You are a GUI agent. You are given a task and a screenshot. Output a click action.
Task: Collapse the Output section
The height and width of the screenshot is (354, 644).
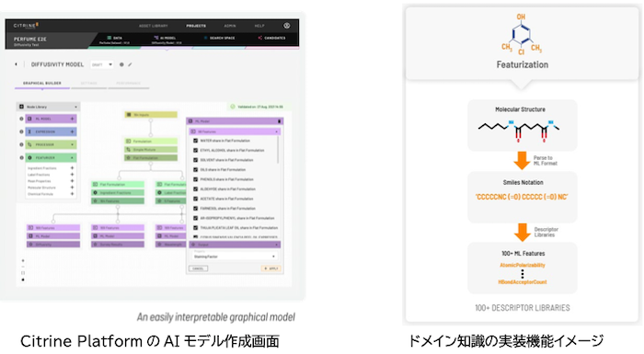point(276,245)
